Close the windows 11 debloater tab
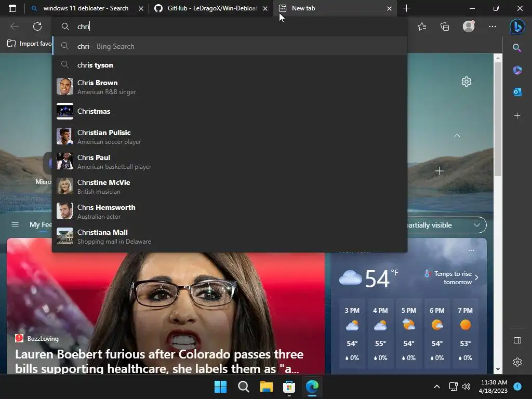This screenshot has height=399, width=532. [141, 8]
